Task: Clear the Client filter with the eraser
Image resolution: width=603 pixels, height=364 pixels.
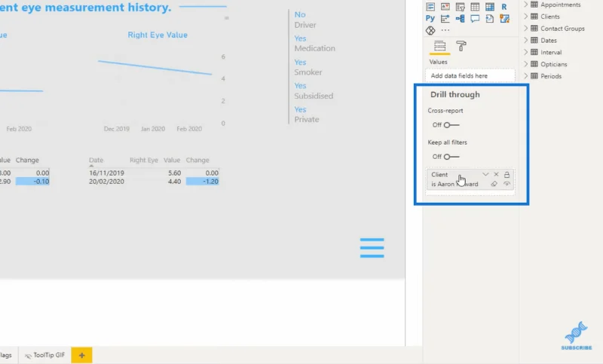Action: 494,184
